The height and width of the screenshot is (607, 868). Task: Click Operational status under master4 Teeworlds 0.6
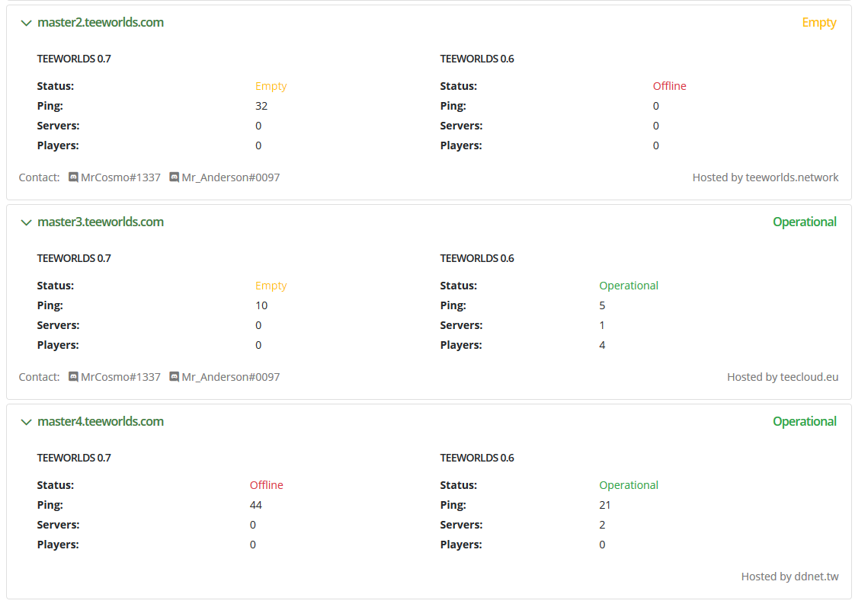(629, 485)
